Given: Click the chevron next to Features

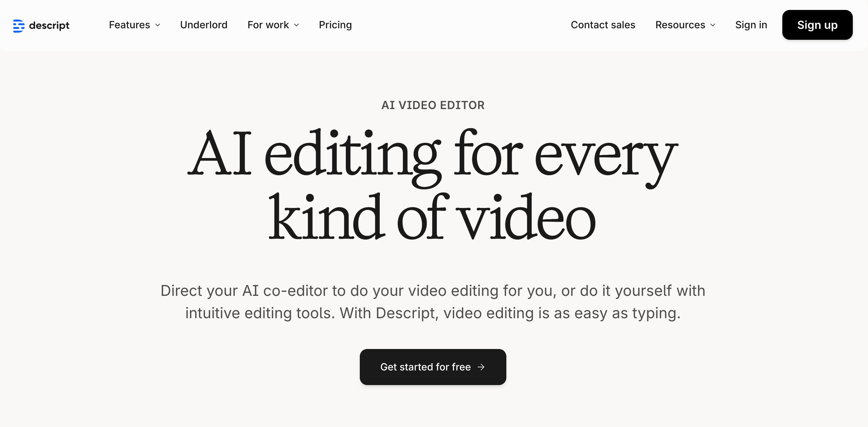Looking at the screenshot, I should click(158, 25).
